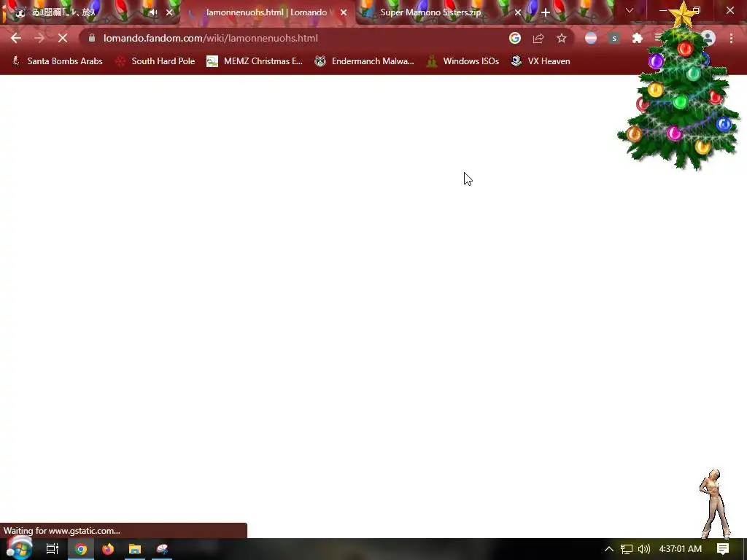Stop loading the page
The height and width of the screenshot is (560, 747).
63,38
